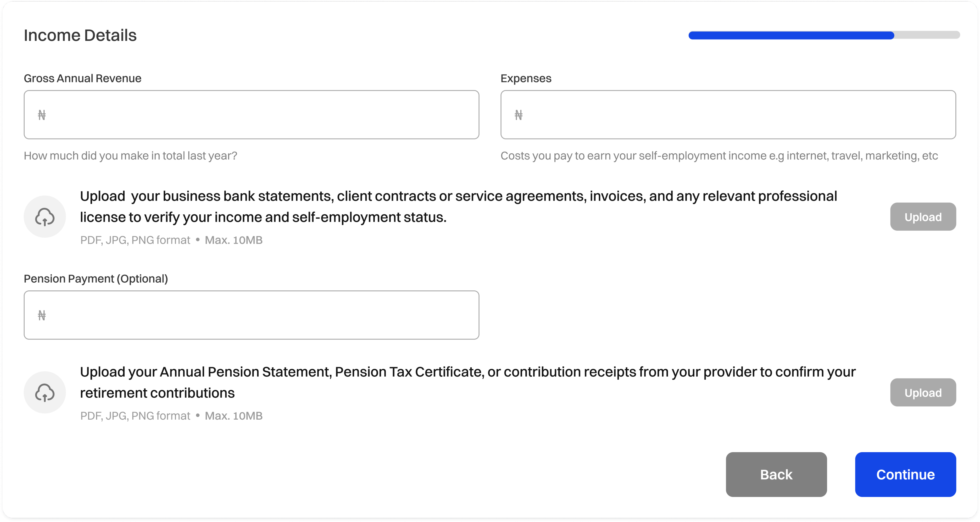980x522 pixels.
Task: Click the Expenses label text
Action: coord(526,78)
